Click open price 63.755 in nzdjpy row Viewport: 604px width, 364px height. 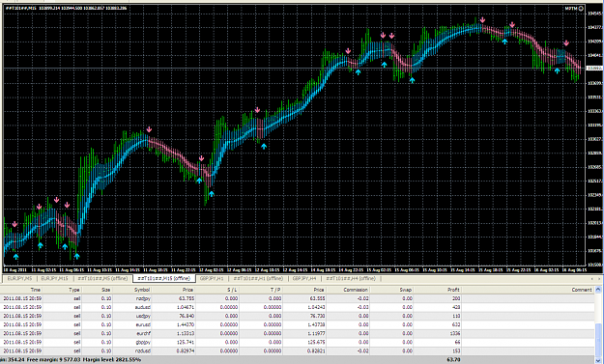[x=187, y=298]
